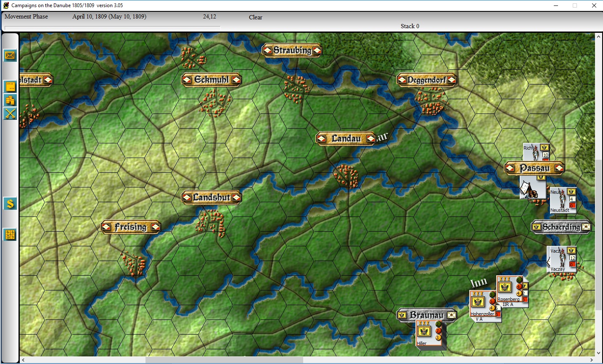Click the April 10, 1809 date text
Viewport: 603px width, 364px height.
(x=109, y=16)
